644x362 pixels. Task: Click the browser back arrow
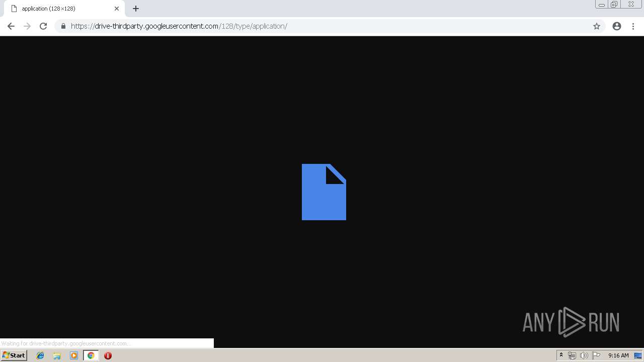(x=11, y=26)
